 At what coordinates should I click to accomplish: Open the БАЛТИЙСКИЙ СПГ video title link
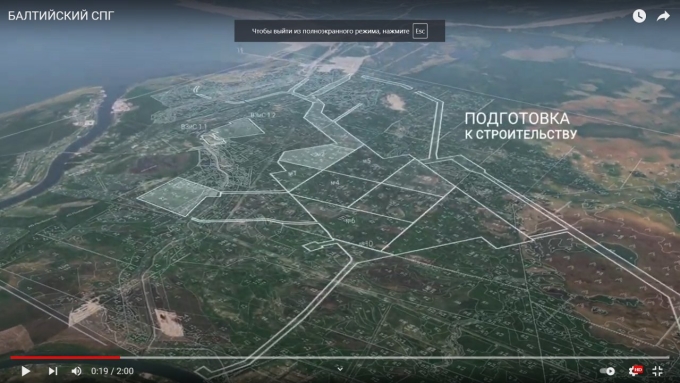[x=61, y=16]
